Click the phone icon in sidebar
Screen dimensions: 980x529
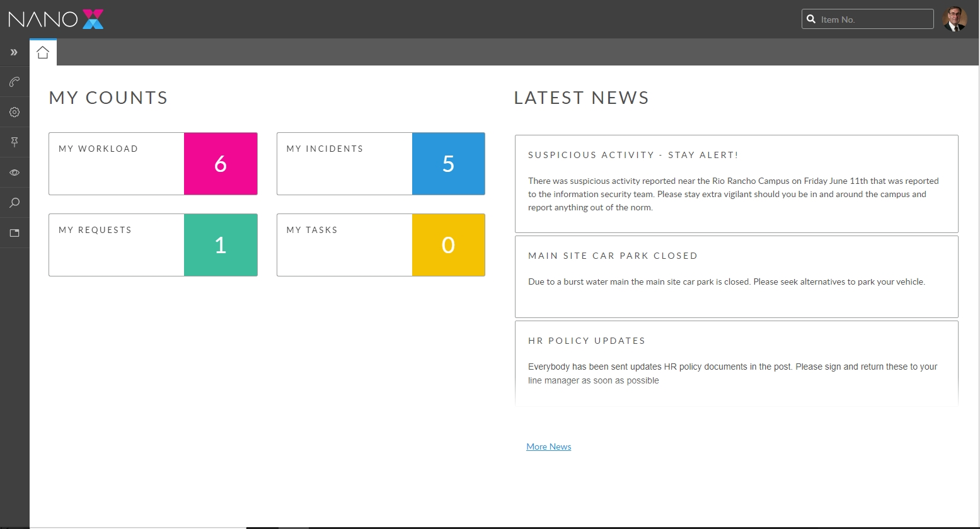pyautogui.click(x=14, y=82)
